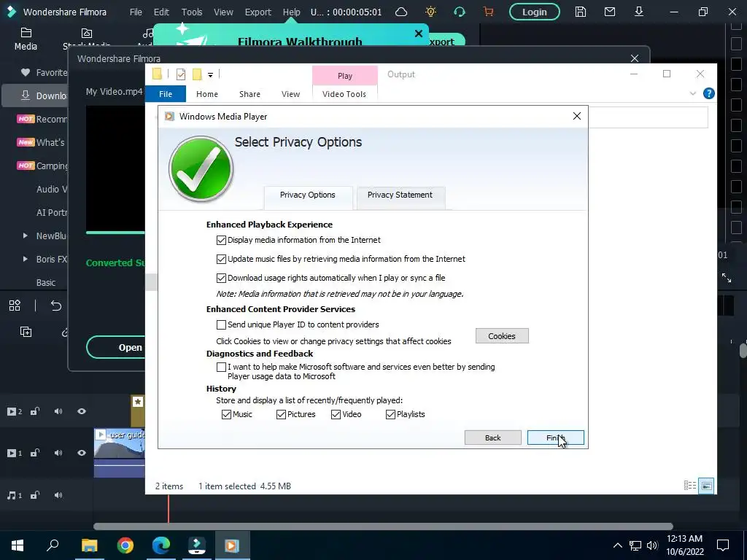Uncheck Download usage rights automatically

click(221, 278)
